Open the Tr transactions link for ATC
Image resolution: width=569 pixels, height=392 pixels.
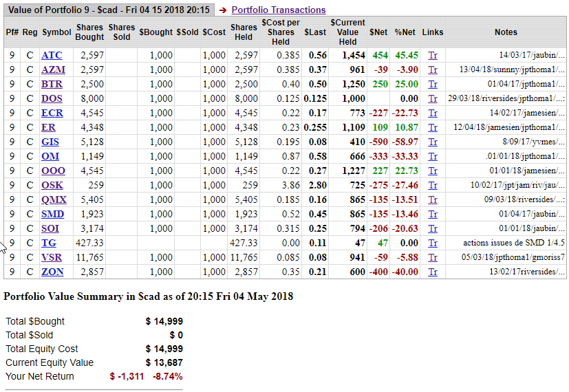(432, 55)
